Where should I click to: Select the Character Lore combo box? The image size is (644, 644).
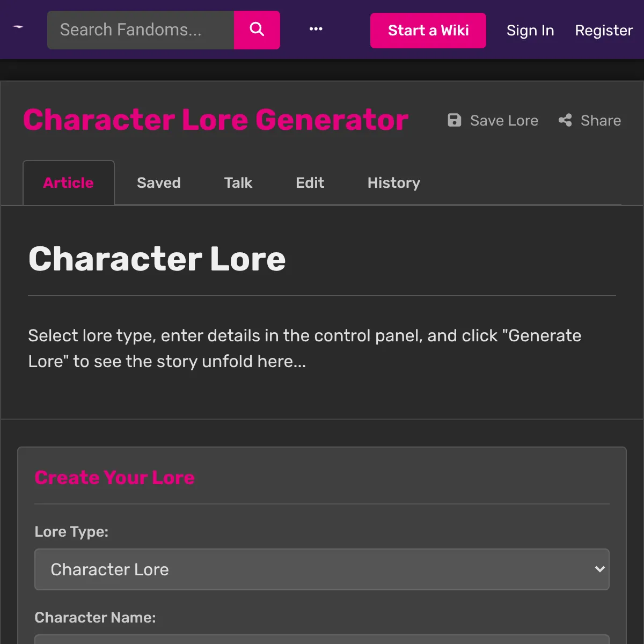click(x=322, y=569)
